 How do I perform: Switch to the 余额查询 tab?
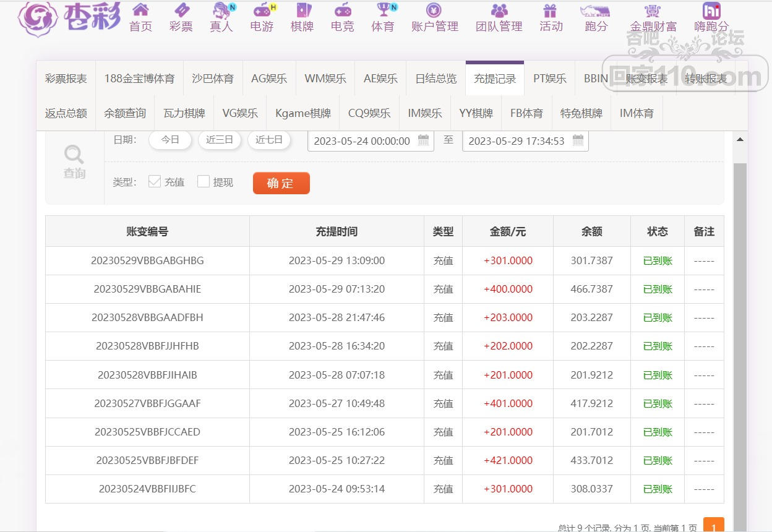point(125,113)
